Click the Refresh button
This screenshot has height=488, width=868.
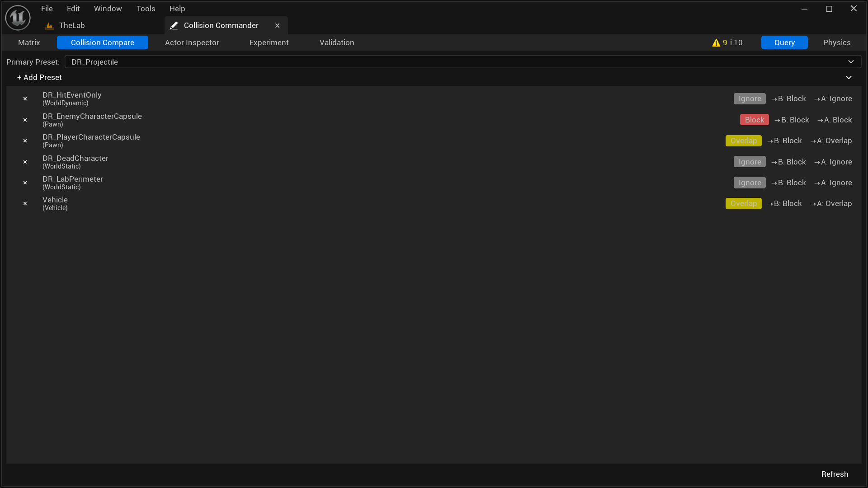coord(835,474)
